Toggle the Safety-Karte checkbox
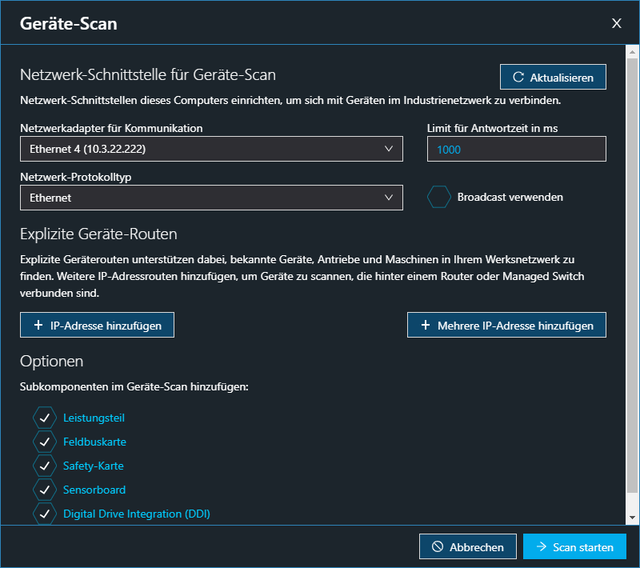Viewport: 640px width, 568px height. 45,466
